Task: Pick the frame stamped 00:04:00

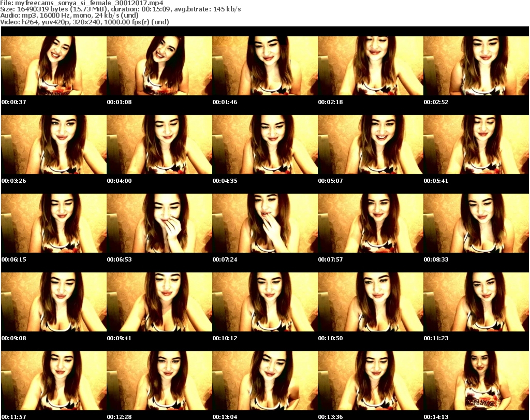Action: 159,144
